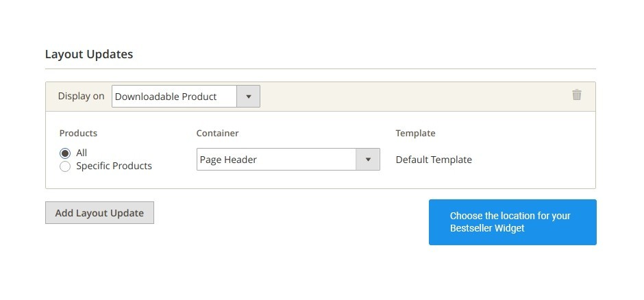The image size is (644, 300).
Task: Click the Add Layout Update button
Action: 99,212
